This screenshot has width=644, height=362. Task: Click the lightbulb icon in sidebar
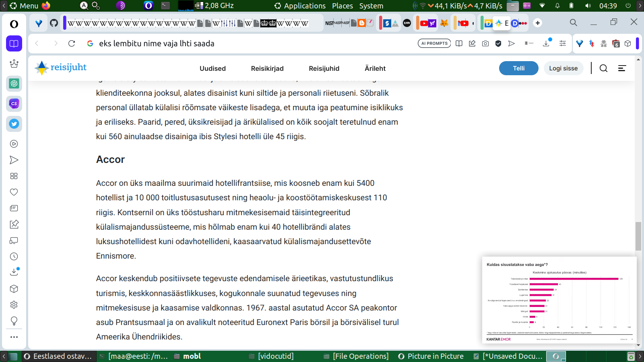[x=14, y=321]
